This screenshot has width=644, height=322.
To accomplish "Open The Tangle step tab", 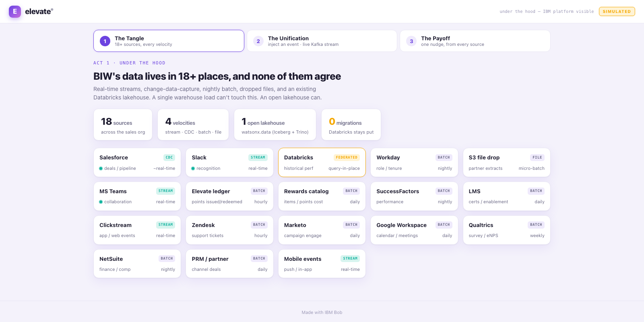I will (169, 41).
